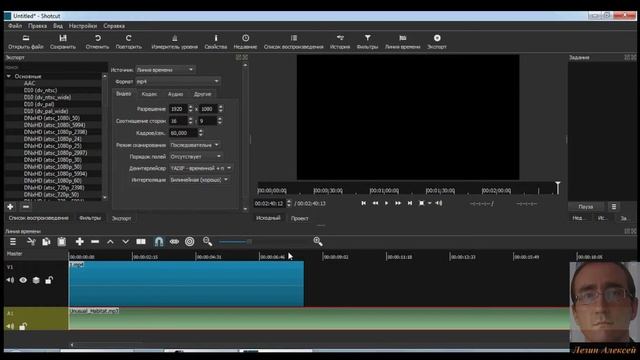Open the Jobs panel menu button
Viewport: 640px width, 360px height.
coord(614,207)
